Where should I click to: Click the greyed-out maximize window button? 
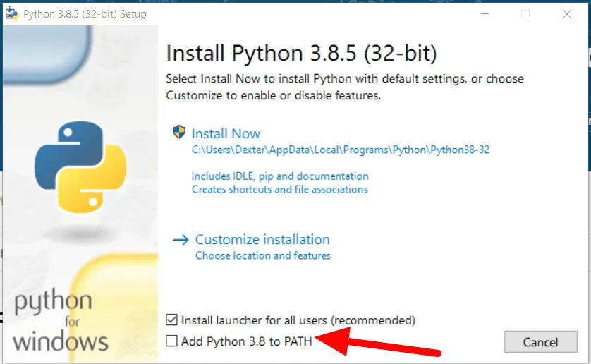(x=525, y=13)
